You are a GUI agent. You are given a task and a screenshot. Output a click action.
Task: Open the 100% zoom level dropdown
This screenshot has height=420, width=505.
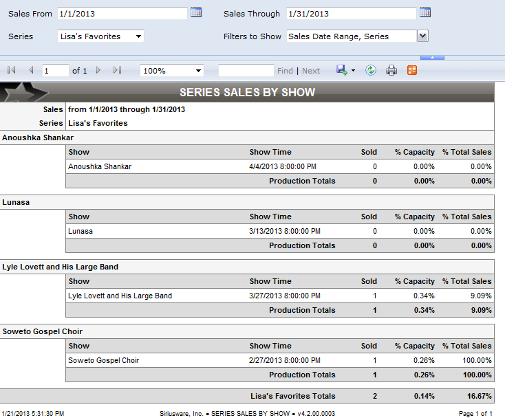[x=172, y=71]
